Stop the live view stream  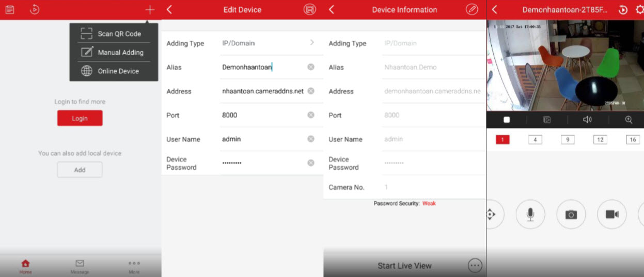coord(507,120)
